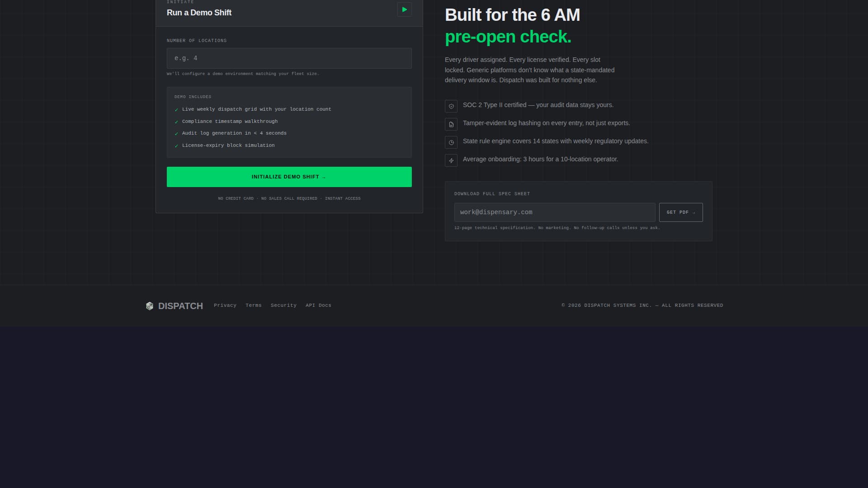Click the 'License-expiry block simulation' line
This screenshot has width=868, height=488.
[x=228, y=145]
